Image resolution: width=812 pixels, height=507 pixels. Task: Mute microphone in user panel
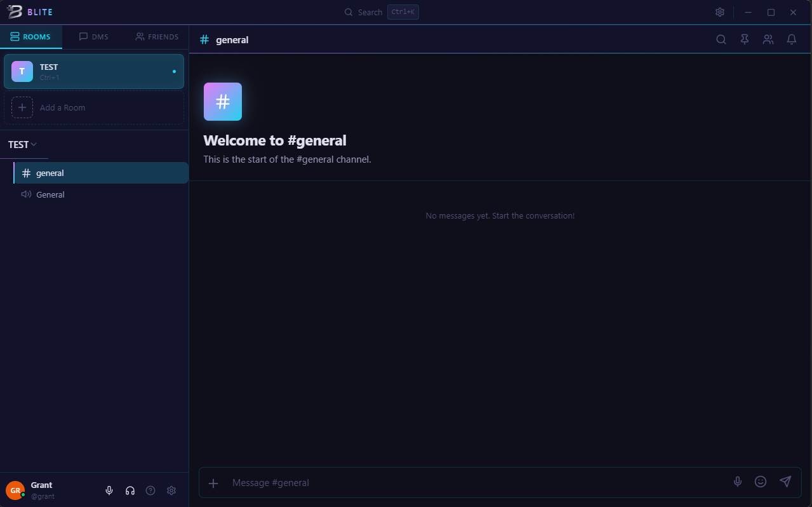[109, 490]
